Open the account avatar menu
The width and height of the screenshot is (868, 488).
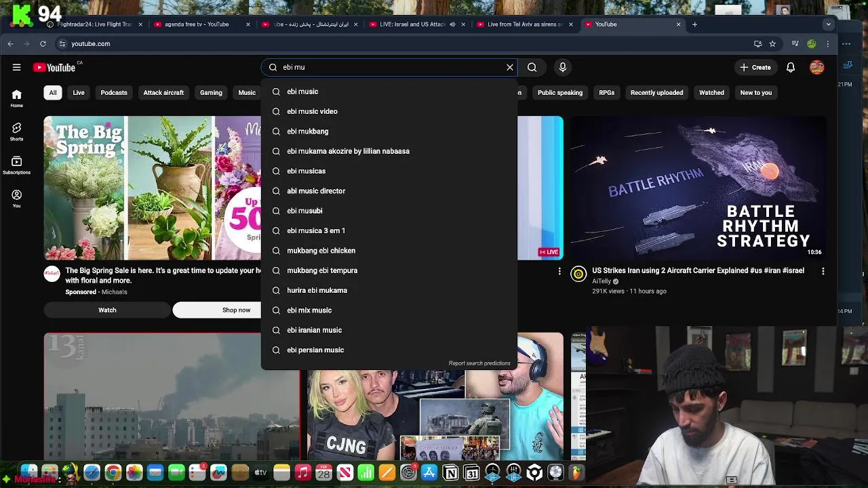(816, 67)
